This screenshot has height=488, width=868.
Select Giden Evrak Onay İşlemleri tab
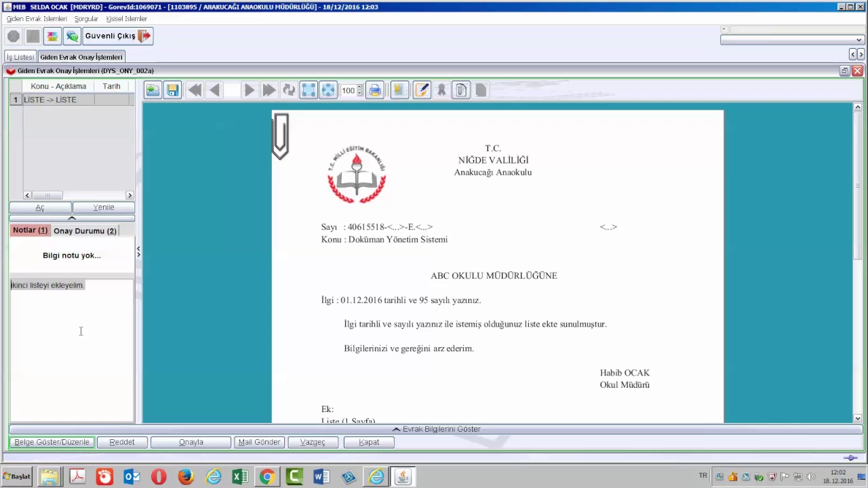click(81, 57)
